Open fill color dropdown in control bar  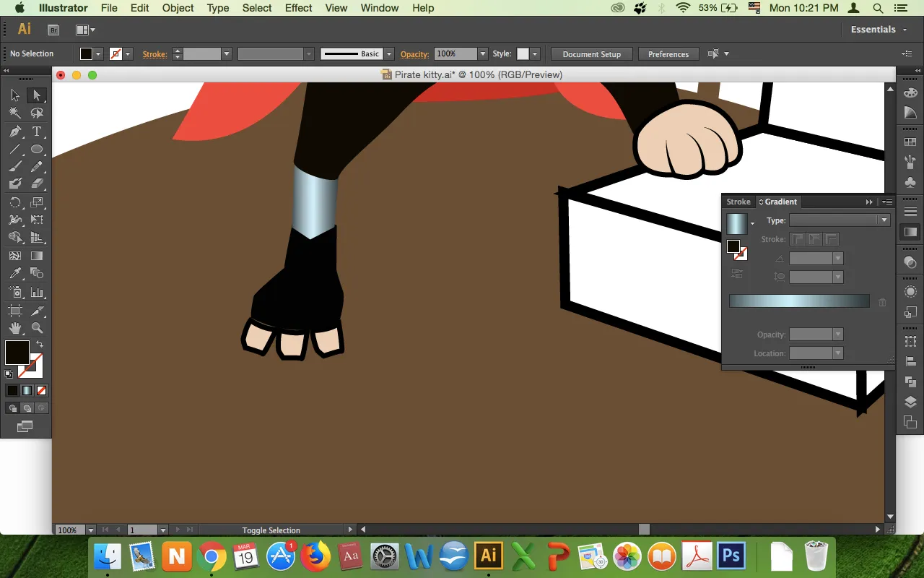98,53
